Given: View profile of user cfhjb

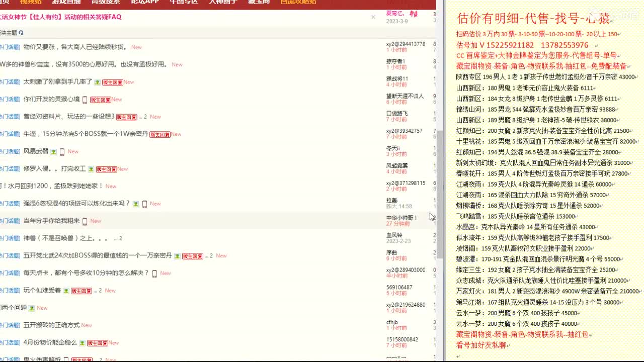Looking at the screenshot, I should (x=392, y=322).
